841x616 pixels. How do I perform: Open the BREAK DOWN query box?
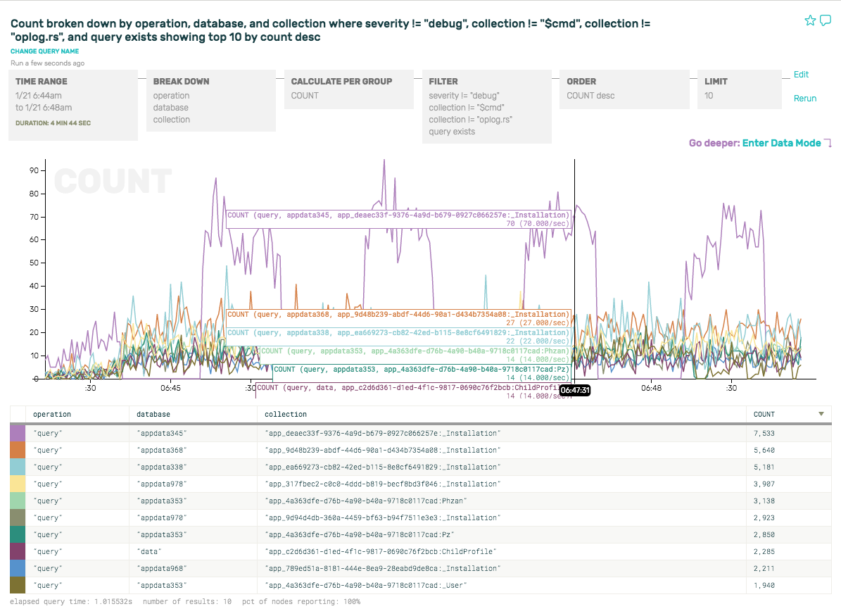click(x=210, y=101)
